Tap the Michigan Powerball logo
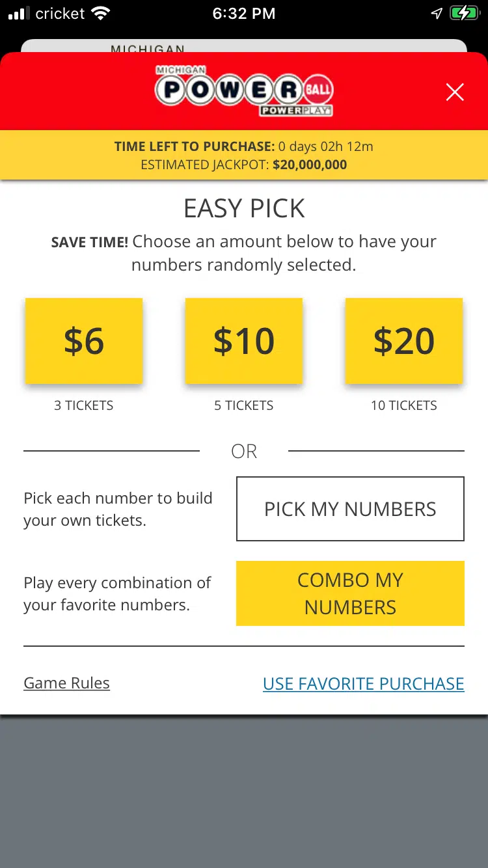The height and width of the screenshot is (868, 488). point(244,90)
